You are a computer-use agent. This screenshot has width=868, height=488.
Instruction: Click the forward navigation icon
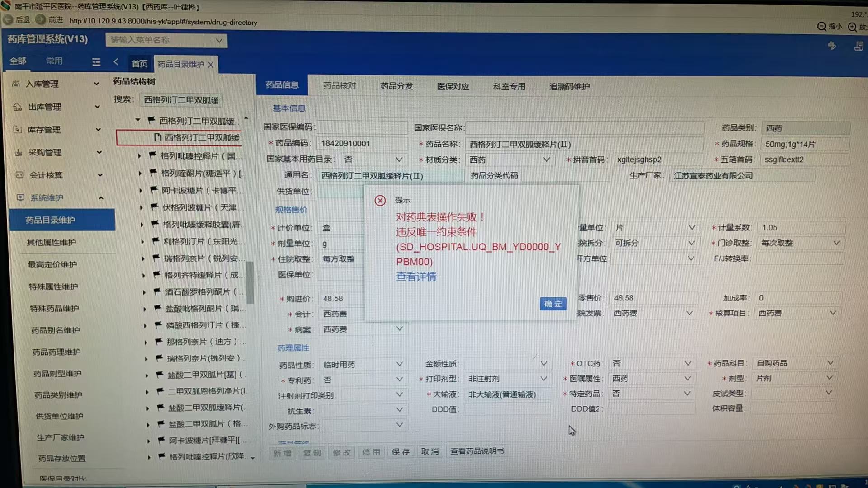pyautogui.click(x=40, y=20)
